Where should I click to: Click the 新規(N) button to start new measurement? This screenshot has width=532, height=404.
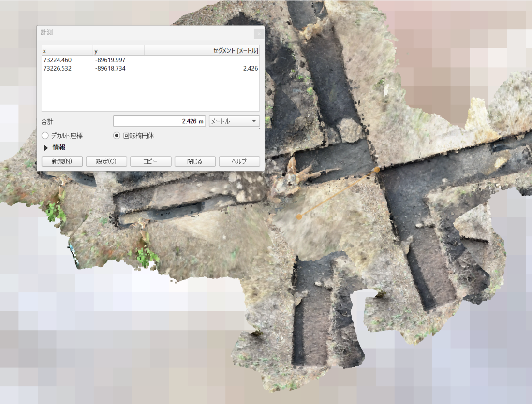[x=62, y=161]
